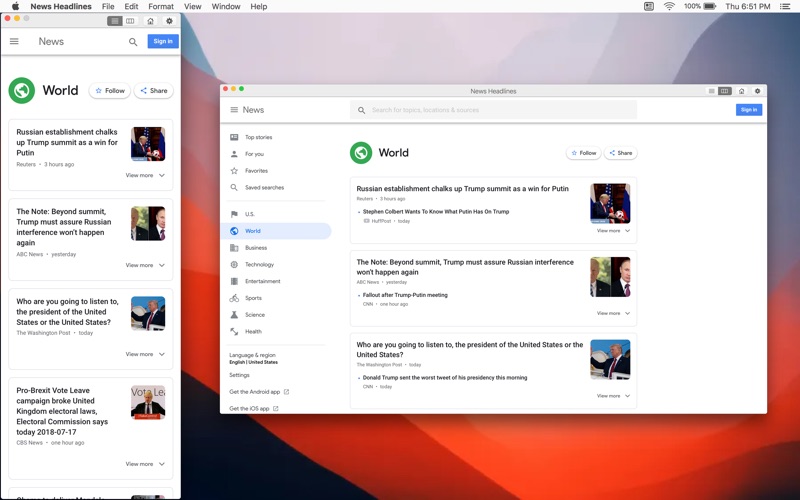Open Edit menu in menu bar

pyautogui.click(x=131, y=7)
